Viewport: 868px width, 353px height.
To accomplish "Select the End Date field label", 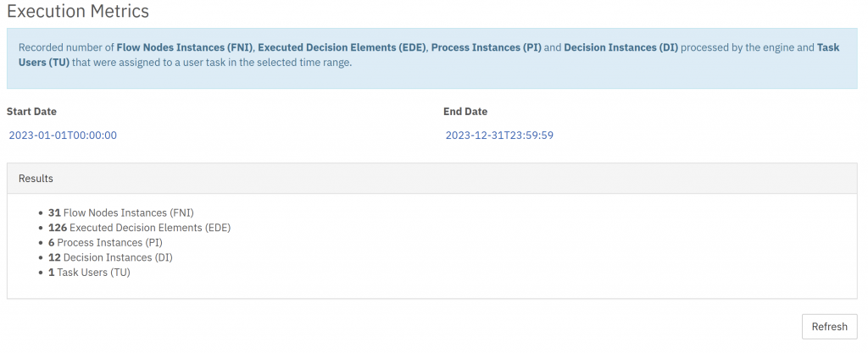I will (465, 112).
